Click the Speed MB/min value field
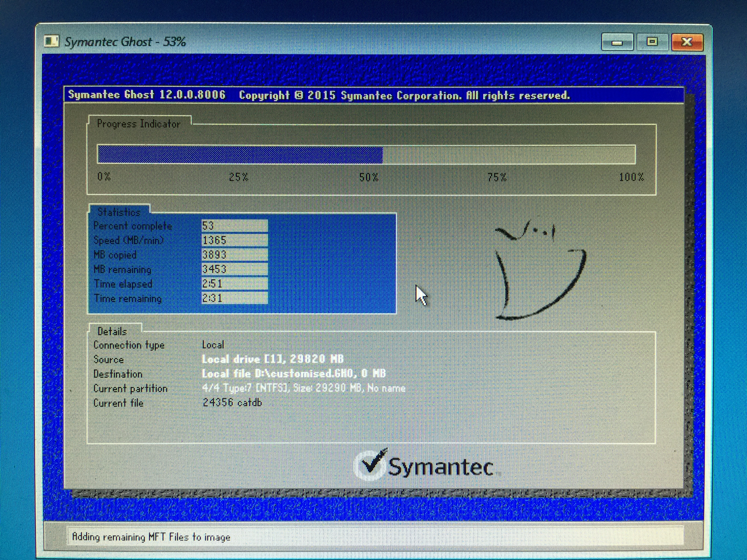747x560 pixels. (234, 240)
